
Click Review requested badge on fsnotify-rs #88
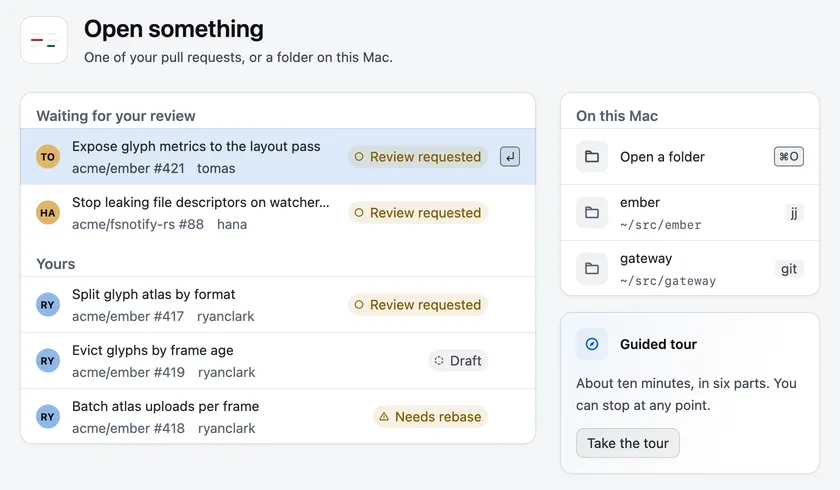click(x=418, y=213)
